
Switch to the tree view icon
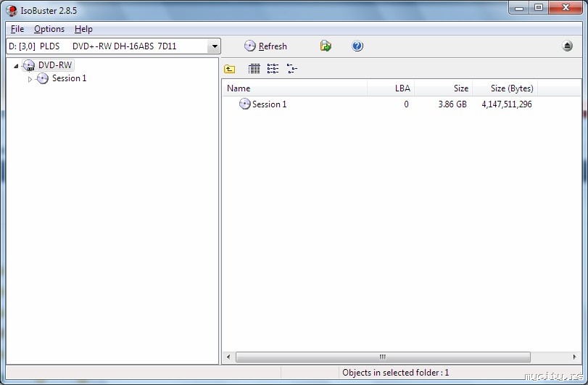291,69
